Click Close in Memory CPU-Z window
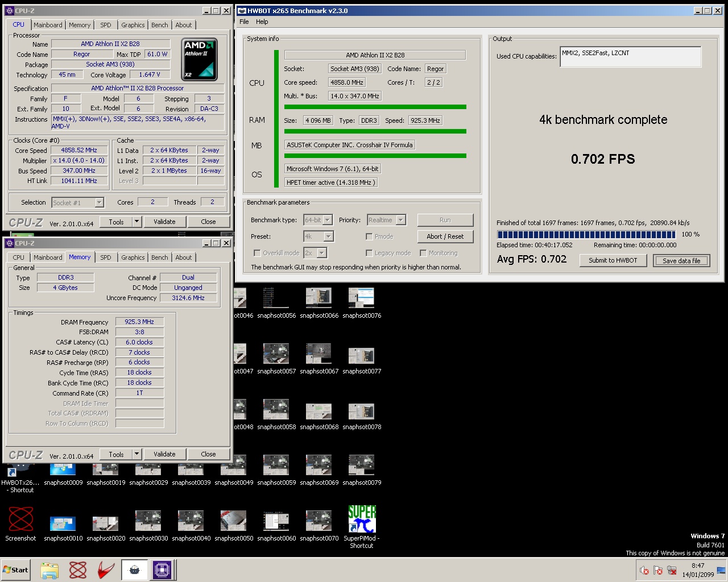728x582 pixels. coord(208,454)
